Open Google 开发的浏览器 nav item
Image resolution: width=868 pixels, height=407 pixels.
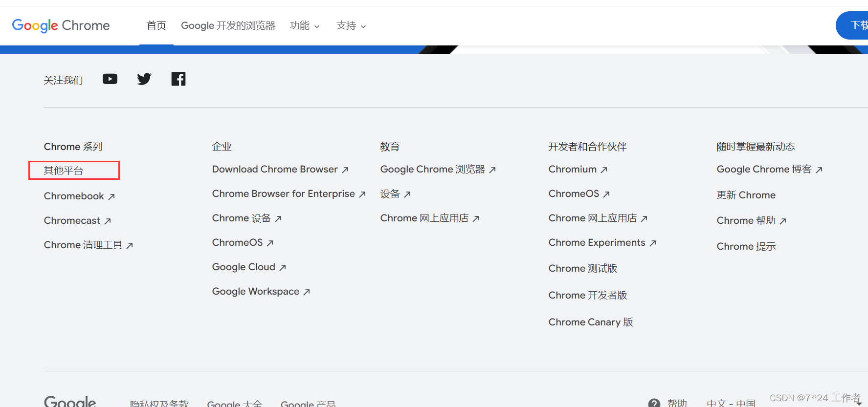228,25
